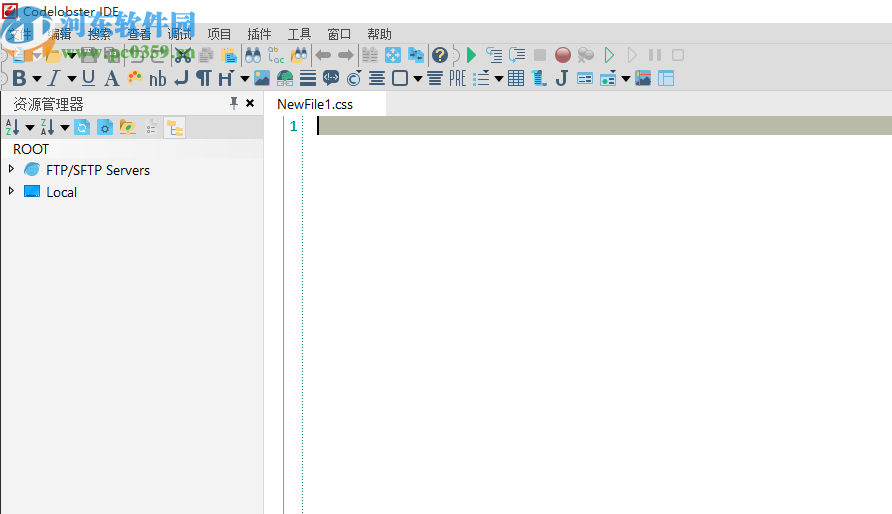
Task: Insert image picture icon
Action: (262, 78)
